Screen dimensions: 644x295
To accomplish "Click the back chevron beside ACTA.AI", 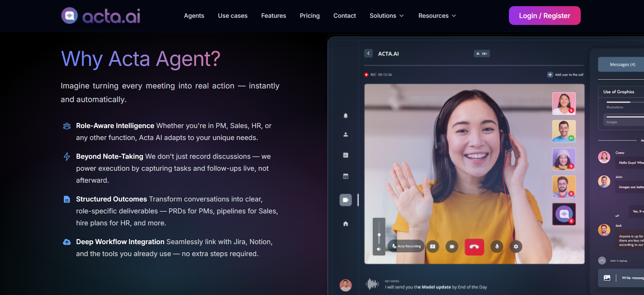I will point(368,53).
